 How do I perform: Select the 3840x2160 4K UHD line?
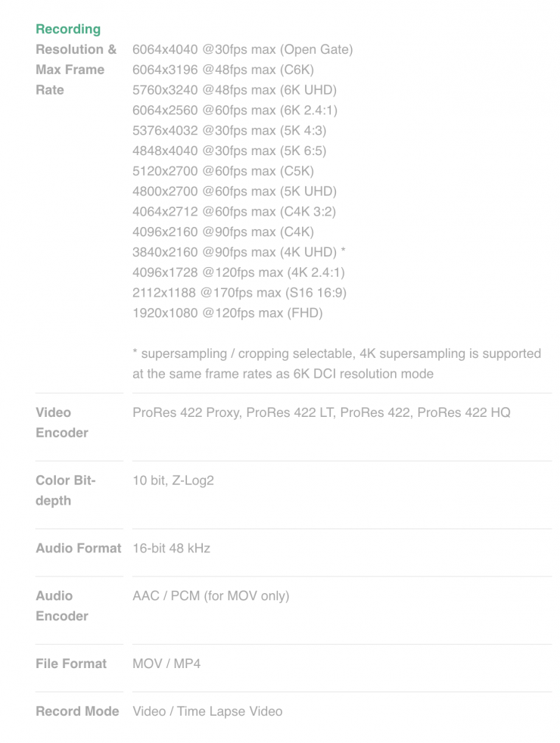(238, 252)
